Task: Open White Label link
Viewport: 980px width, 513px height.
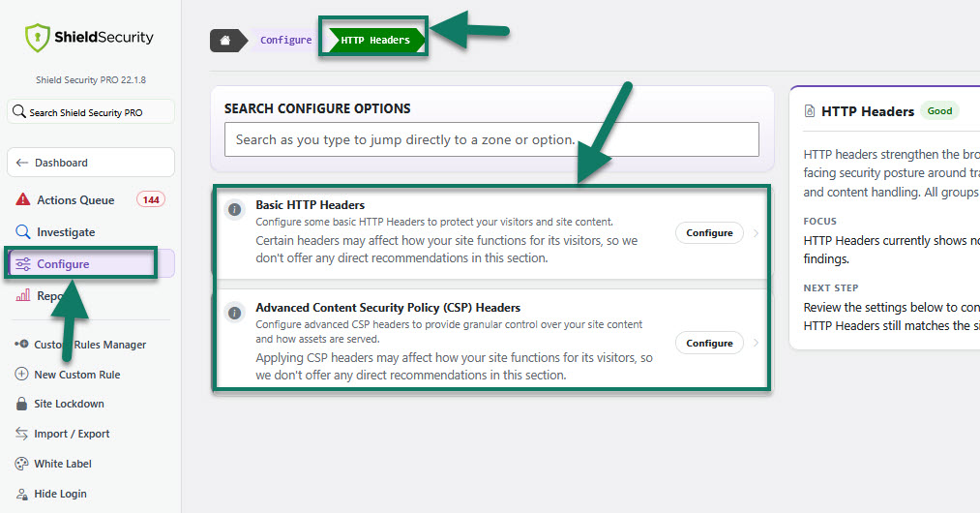Action: click(x=63, y=464)
